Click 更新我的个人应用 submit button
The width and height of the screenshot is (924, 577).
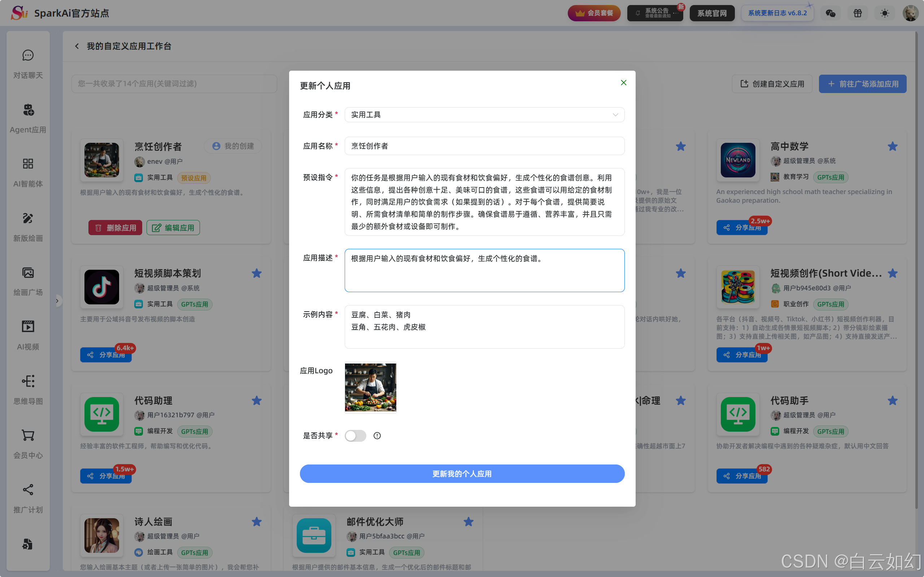click(x=462, y=474)
